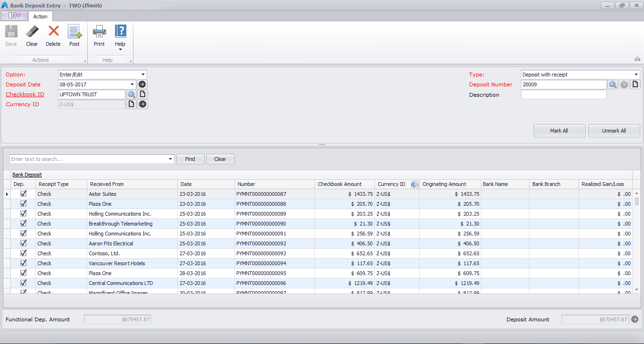Uncheck deposit for Central Communications LTD

pyautogui.click(x=23, y=283)
